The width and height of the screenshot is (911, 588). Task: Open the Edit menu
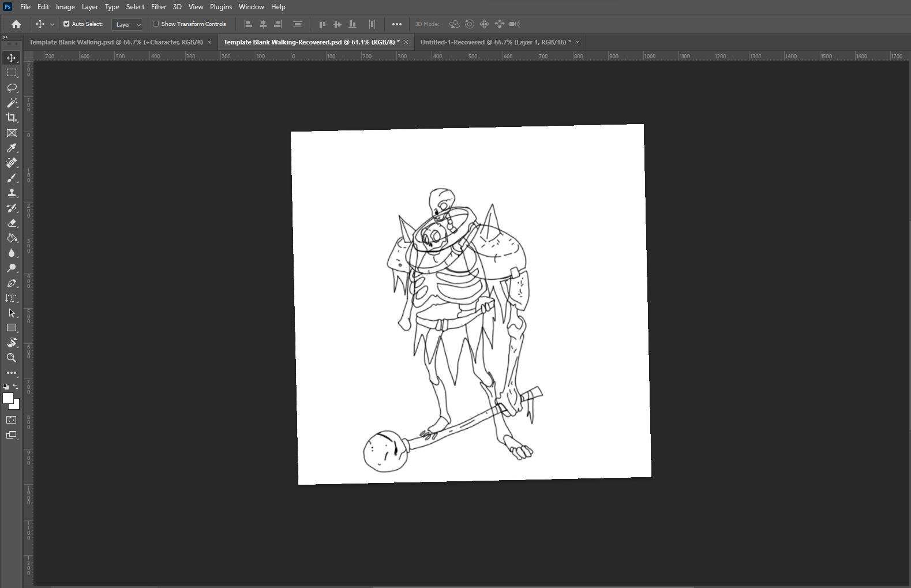click(x=43, y=7)
